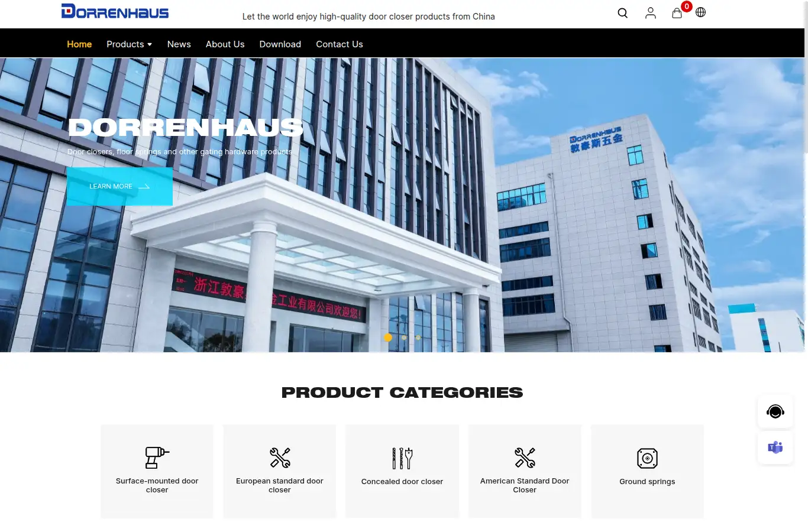Open the user account icon
The height and width of the screenshot is (532, 808).
pos(650,13)
